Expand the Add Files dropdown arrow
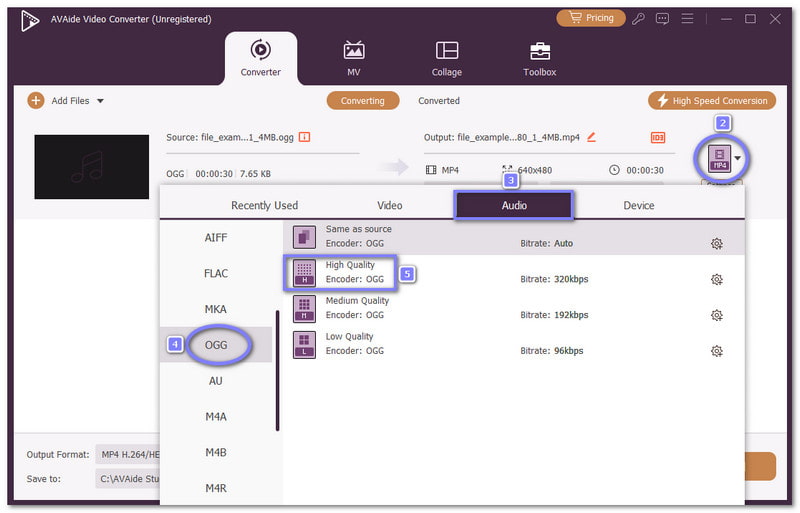The width and height of the screenshot is (800, 513). (x=100, y=101)
